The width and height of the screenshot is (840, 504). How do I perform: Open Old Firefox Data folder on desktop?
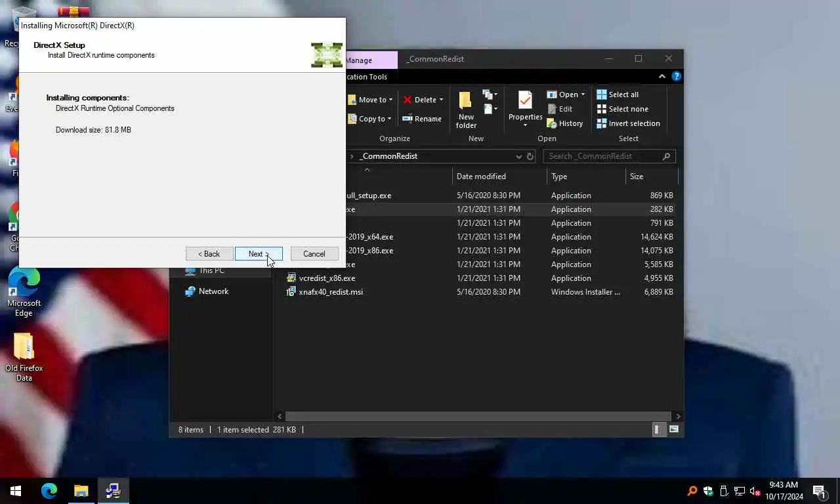[24, 357]
